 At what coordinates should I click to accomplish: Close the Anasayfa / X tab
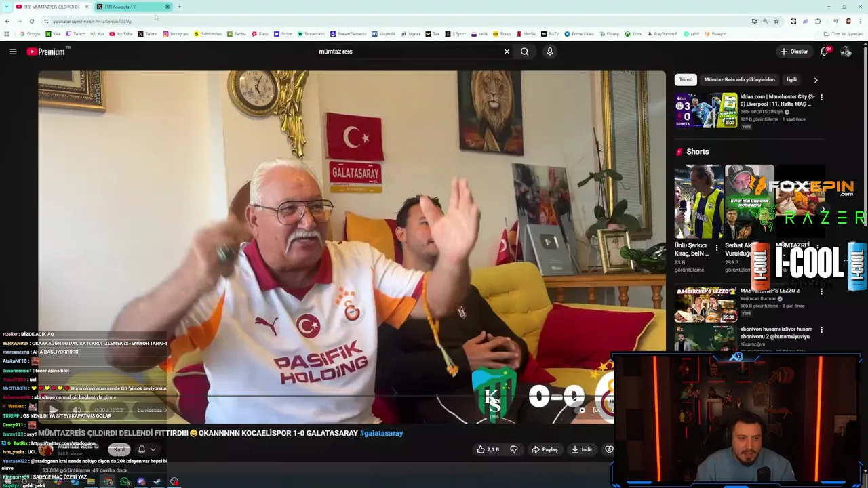click(x=167, y=7)
